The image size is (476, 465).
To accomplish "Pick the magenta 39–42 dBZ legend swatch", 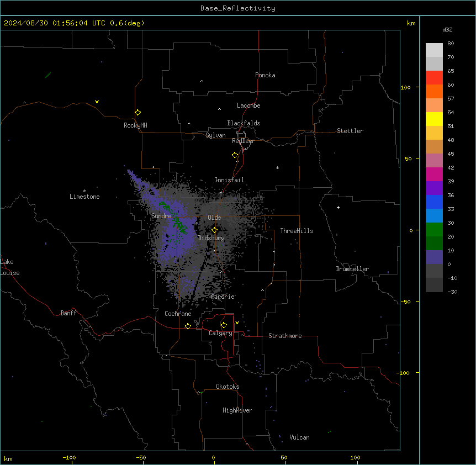I will click(x=434, y=174).
